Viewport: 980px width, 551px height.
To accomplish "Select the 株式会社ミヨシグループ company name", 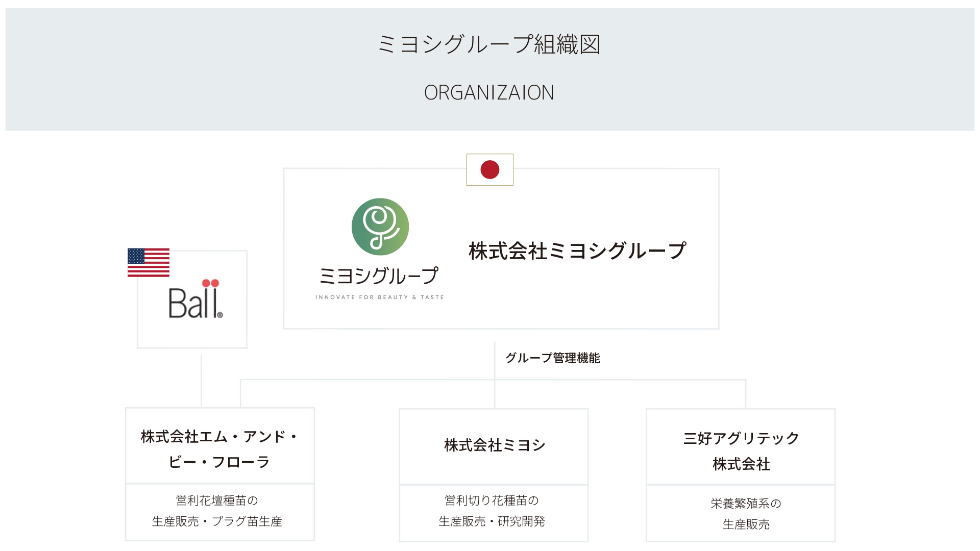I will pyautogui.click(x=577, y=251).
